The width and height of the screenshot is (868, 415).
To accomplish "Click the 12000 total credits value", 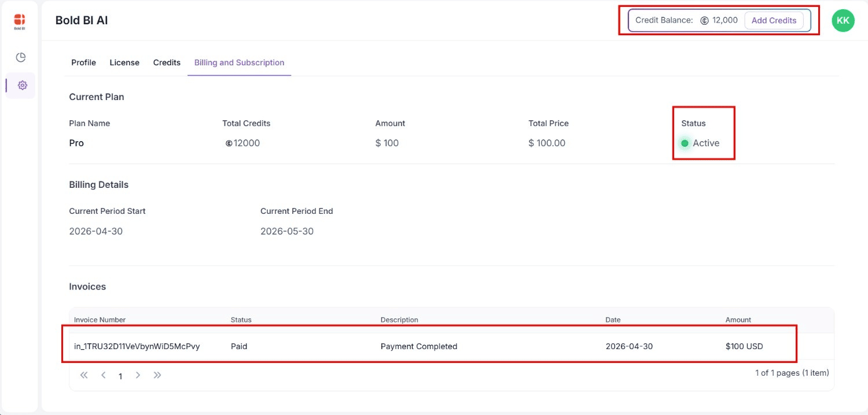I will (x=247, y=143).
